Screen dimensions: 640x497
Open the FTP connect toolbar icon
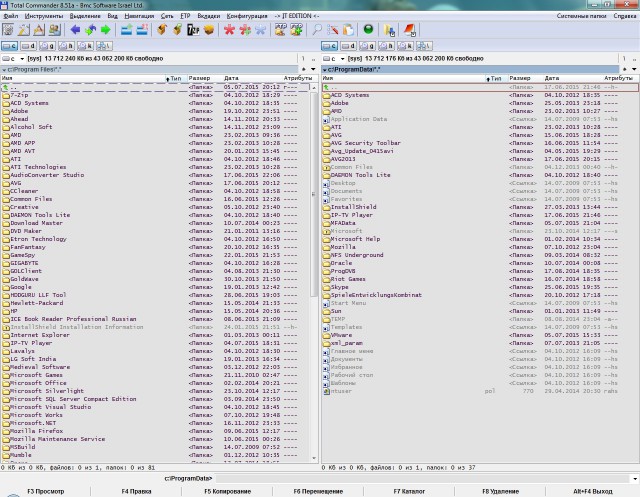(281, 30)
